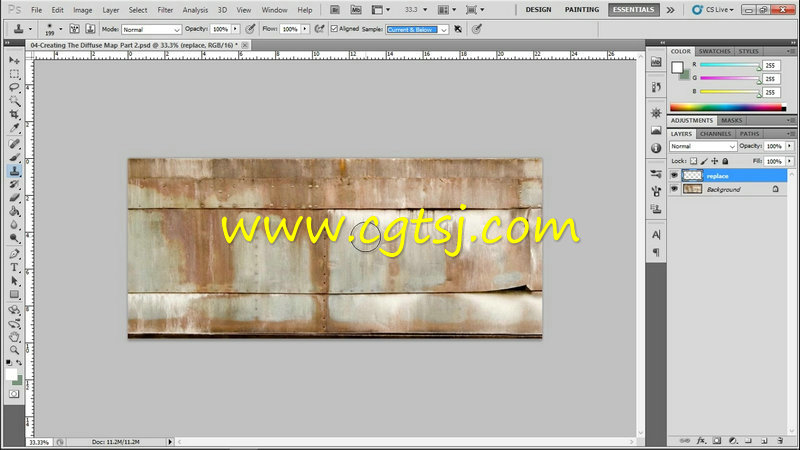Enable airbrush mode
Image resolution: width=800 pixels, height=450 pixels.
319,29
